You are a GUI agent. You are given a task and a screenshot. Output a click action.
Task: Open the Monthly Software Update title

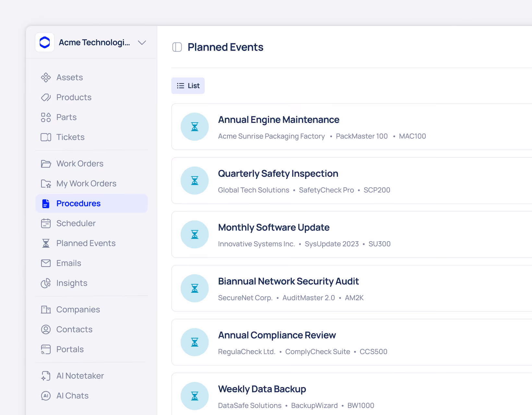coord(274,227)
